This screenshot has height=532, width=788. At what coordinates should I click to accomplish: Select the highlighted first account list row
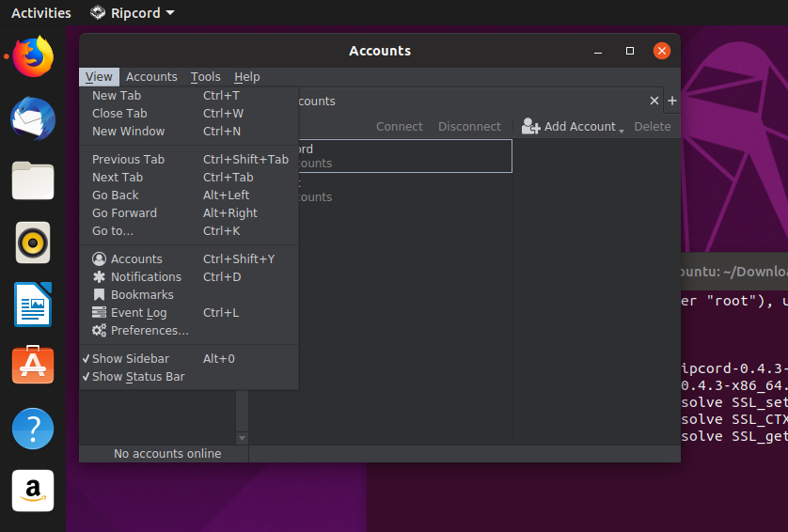[405, 156]
